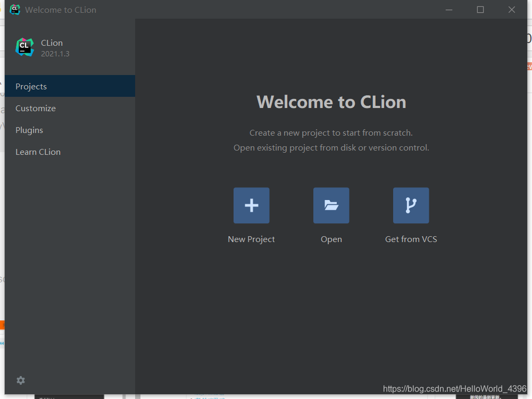Click the New Project label
532x399 pixels.
(x=251, y=239)
